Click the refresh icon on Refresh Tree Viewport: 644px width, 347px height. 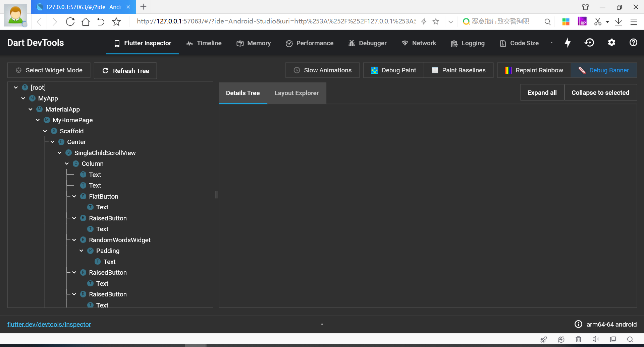pyautogui.click(x=105, y=71)
